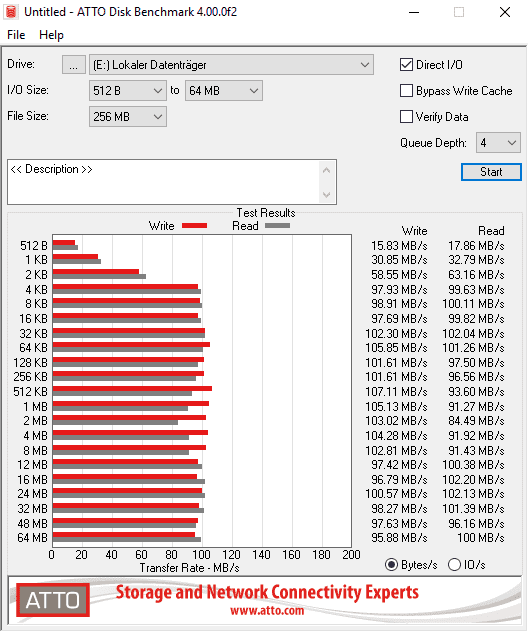Click the ATTO logo in the banner
This screenshot has height=632, width=528.
[x=53, y=600]
